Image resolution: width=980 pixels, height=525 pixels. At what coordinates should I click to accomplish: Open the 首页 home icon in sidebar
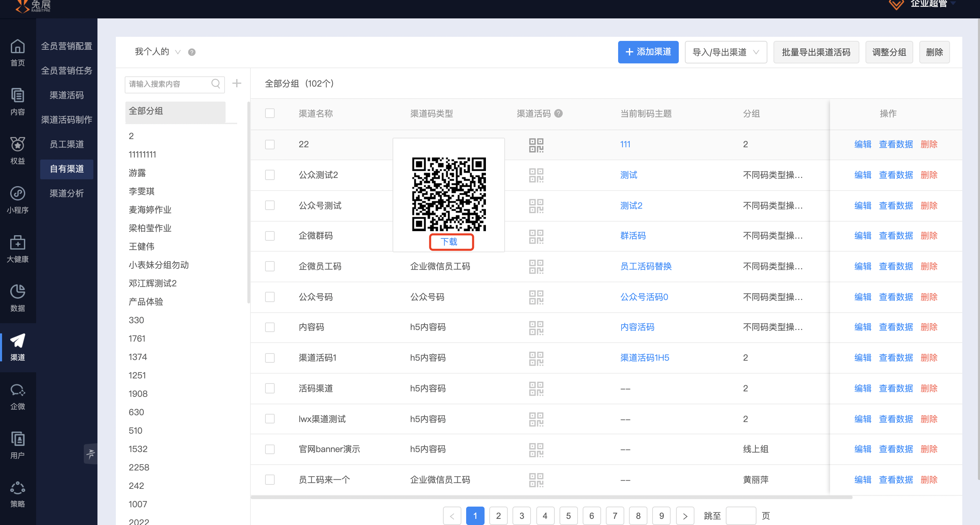pyautogui.click(x=17, y=47)
